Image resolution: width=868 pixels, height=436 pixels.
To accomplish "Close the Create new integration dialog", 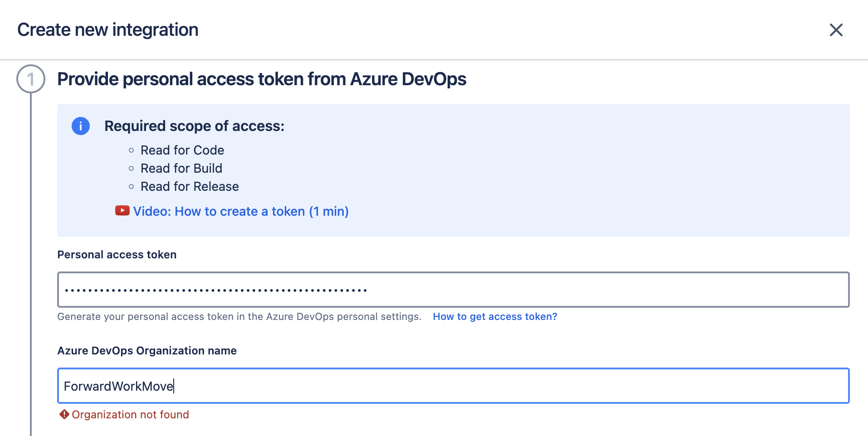I will pos(836,30).
